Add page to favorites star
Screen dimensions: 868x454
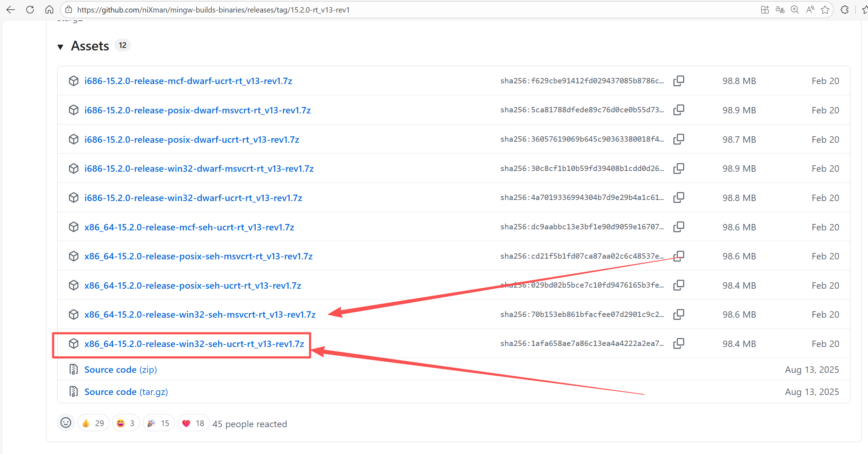[x=825, y=10]
